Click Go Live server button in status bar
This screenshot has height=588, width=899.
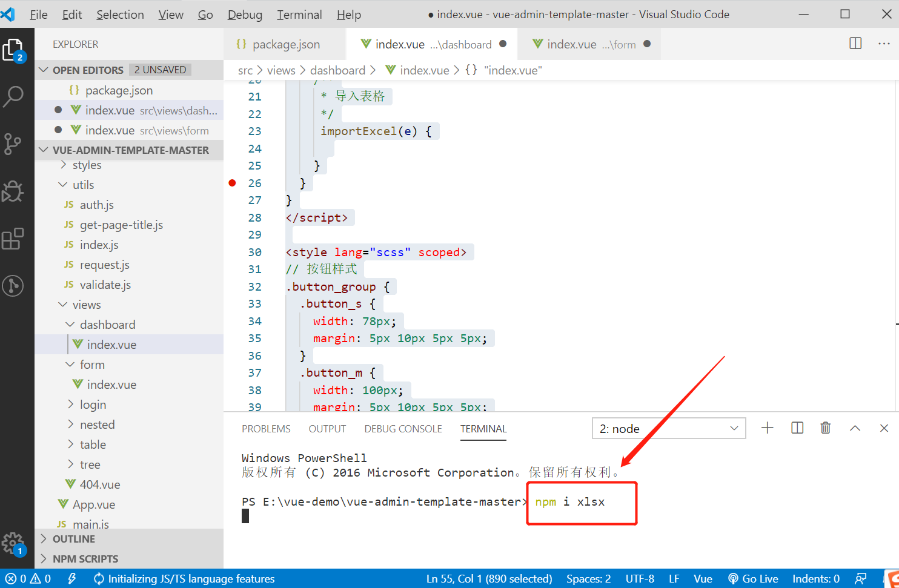pos(753,579)
